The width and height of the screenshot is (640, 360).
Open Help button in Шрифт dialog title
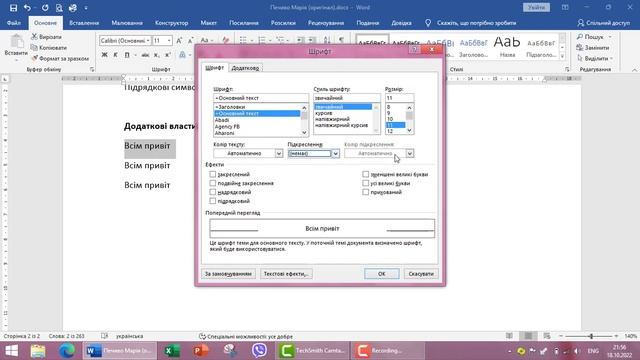coord(414,49)
